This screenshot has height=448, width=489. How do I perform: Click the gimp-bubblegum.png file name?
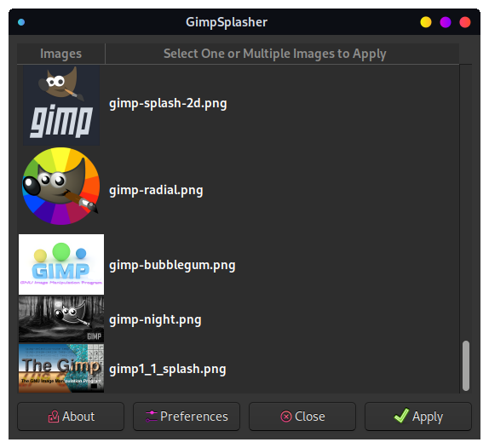(x=172, y=265)
